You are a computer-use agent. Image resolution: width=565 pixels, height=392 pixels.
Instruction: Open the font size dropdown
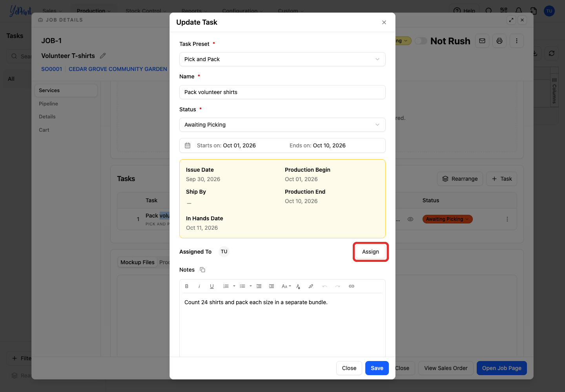coord(286,286)
